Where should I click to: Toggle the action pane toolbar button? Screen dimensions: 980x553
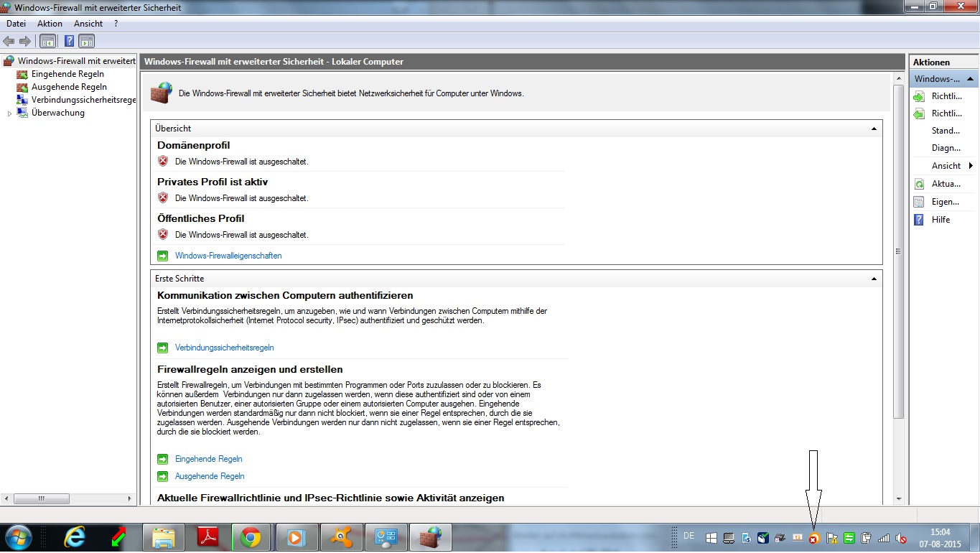coord(86,41)
